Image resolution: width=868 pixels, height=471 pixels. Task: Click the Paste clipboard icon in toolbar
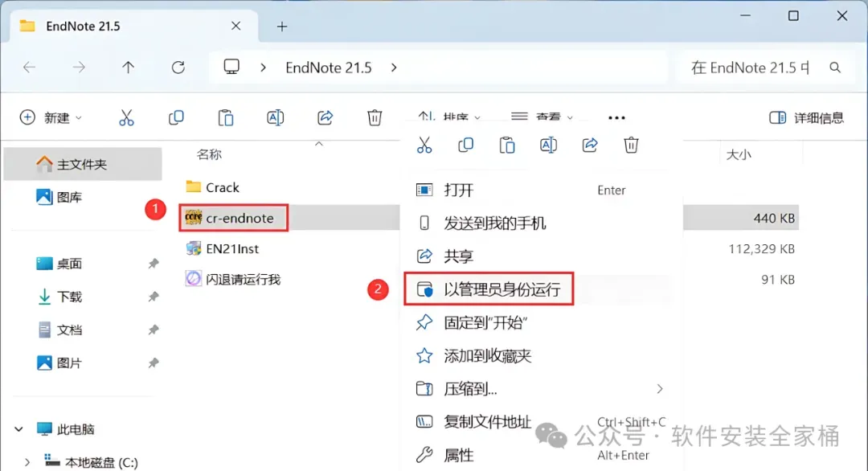click(x=226, y=117)
